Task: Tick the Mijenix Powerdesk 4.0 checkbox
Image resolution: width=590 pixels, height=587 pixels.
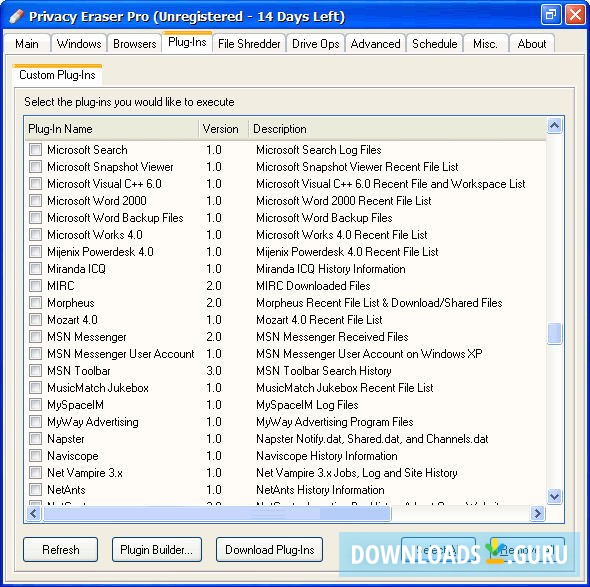Action: tap(35, 252)
